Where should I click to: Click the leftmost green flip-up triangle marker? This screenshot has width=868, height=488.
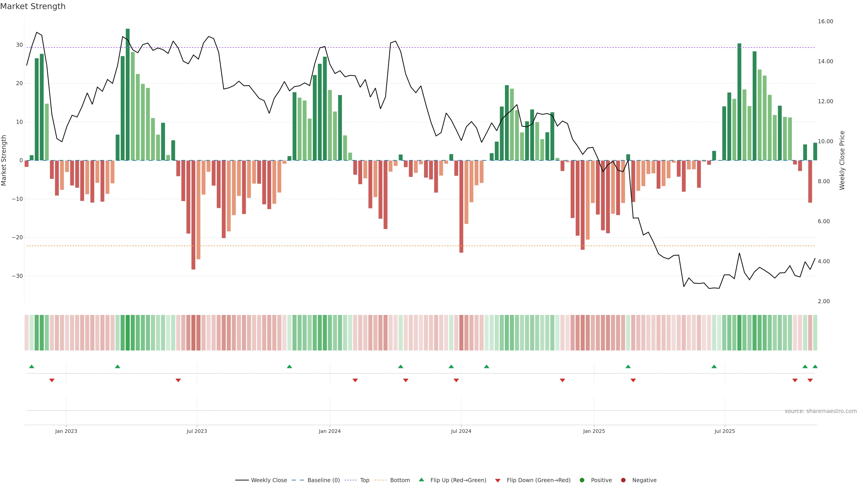[32, 366]
